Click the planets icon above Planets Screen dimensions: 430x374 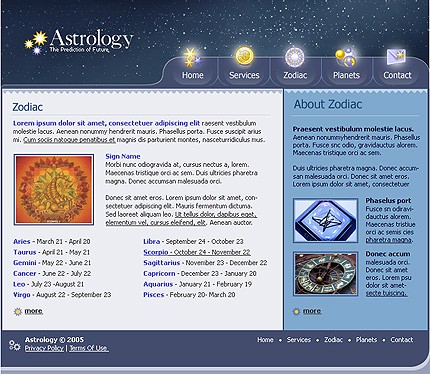pyautogui.click(x=346, y=57)
